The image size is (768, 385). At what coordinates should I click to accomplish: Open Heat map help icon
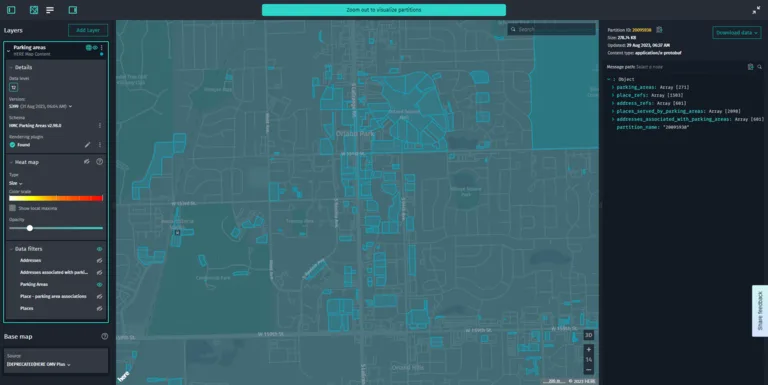click(99, 162)
